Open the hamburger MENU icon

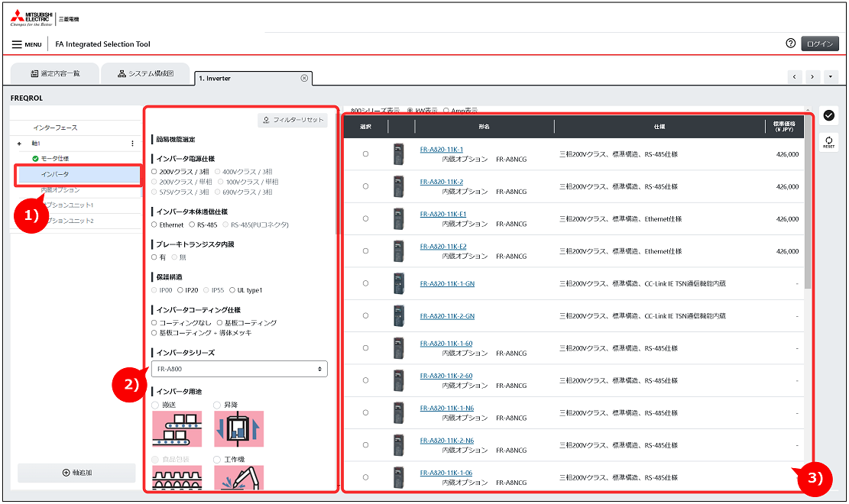[x=17, y=44]
